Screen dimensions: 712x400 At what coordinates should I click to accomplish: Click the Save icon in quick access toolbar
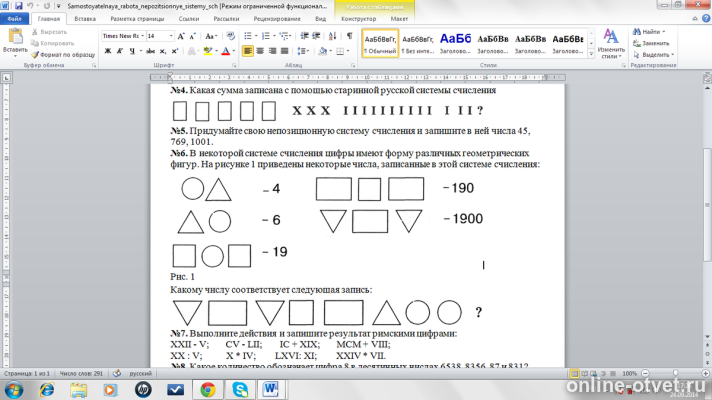coord(19,6)
